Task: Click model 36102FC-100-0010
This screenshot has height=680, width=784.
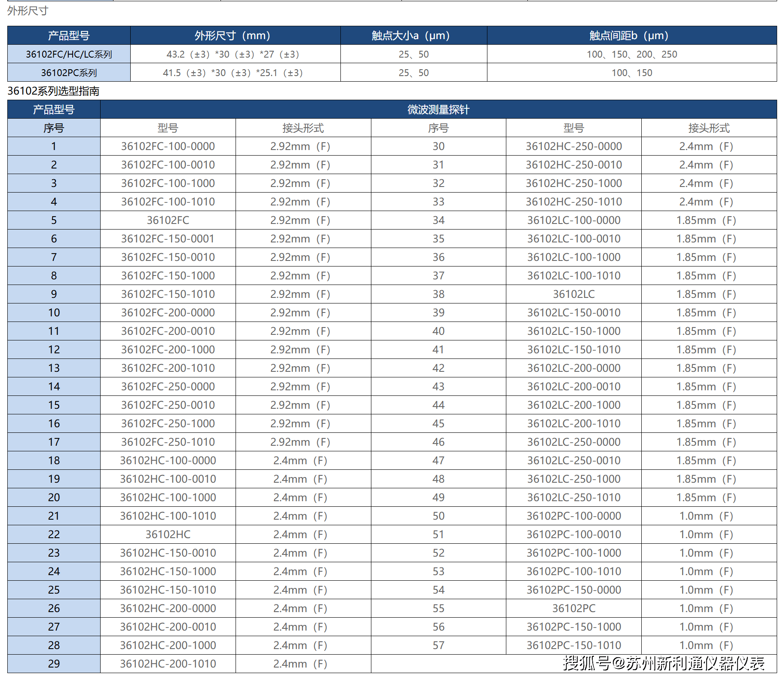Action: point(168,165)
